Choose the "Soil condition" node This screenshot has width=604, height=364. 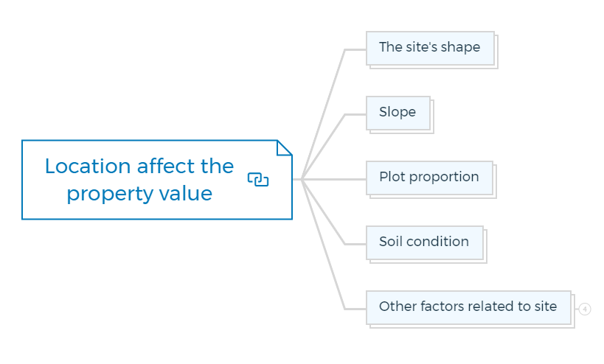[424, 242]
